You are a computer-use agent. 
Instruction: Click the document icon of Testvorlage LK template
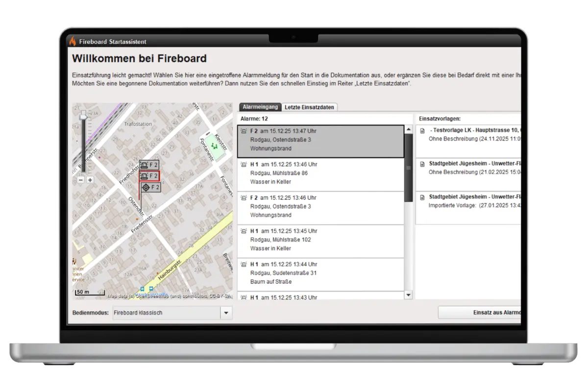(x=422, y=131)
